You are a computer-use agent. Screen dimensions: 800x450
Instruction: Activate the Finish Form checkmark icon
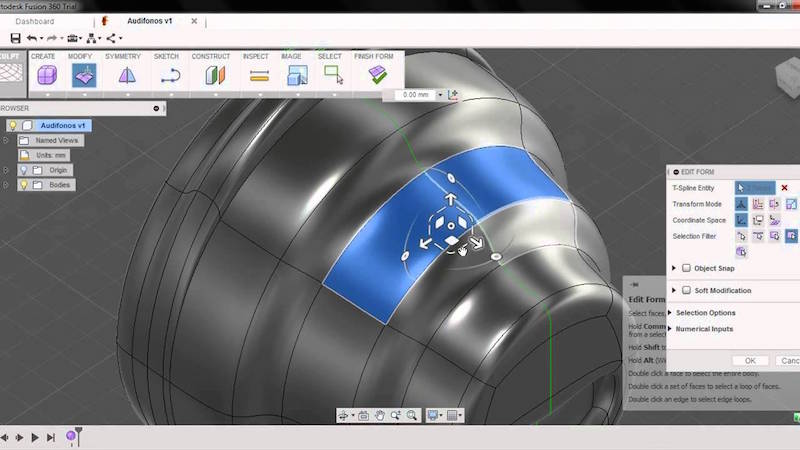[377, 76]
